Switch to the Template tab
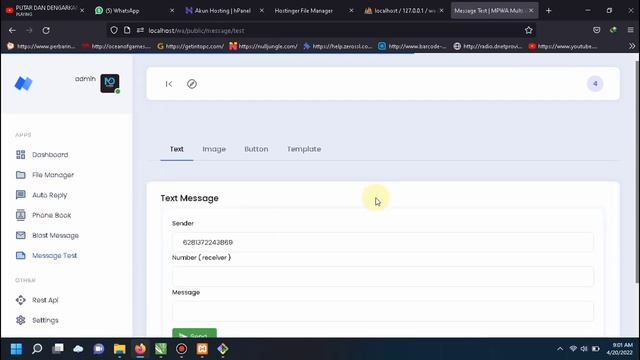 304,149
